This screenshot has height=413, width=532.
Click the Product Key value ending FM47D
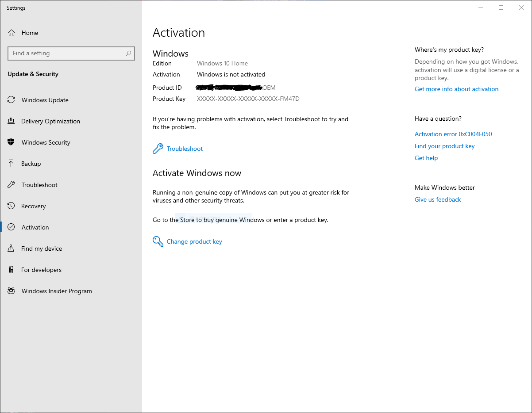248,99
